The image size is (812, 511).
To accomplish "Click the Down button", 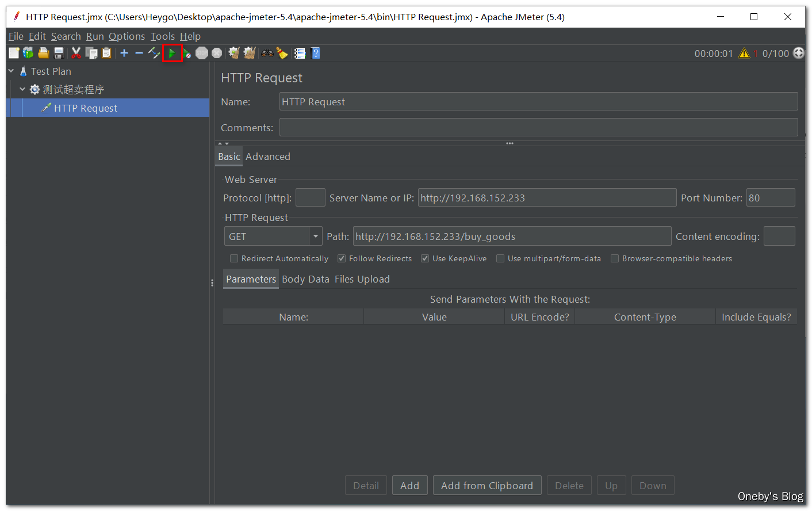I will 653,485.
